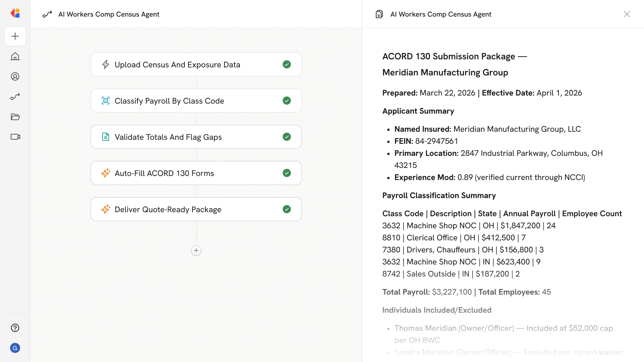Add a new step below workflow
The height and width of the screenshot is (362, 644).
(x=196, y=250)
